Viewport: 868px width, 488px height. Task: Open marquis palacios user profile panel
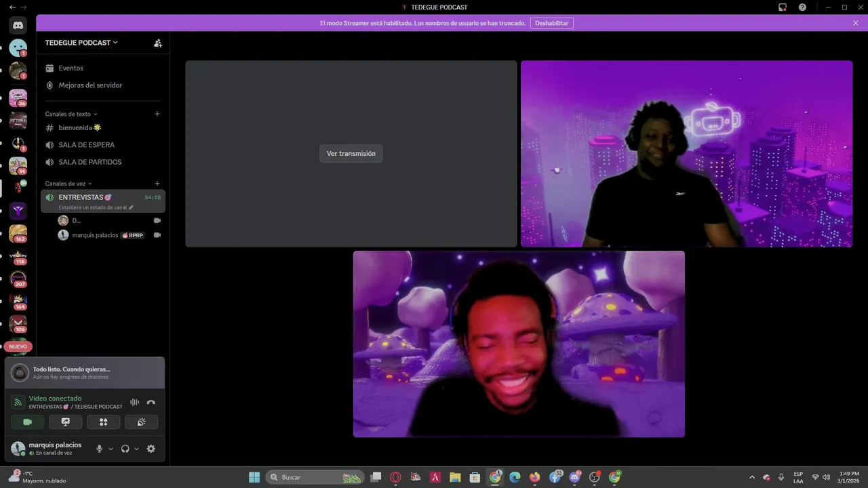(x=47, y=449)
